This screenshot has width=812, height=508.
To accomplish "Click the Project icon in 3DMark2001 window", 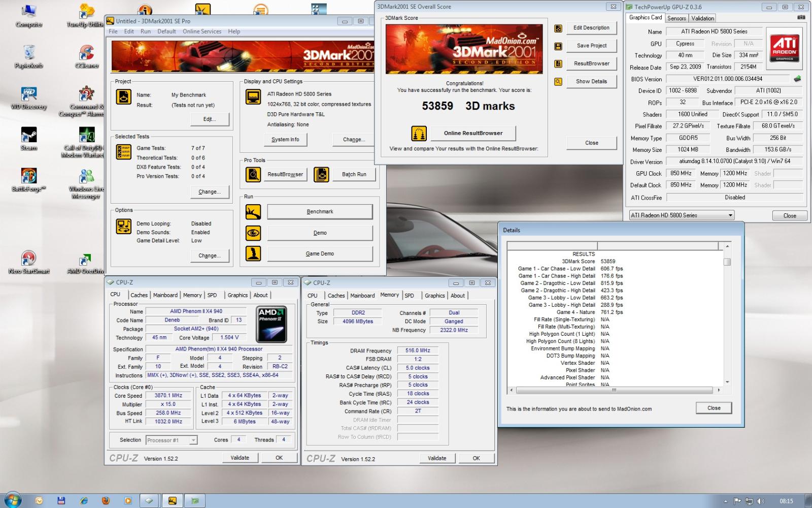I will pos(123,97).
